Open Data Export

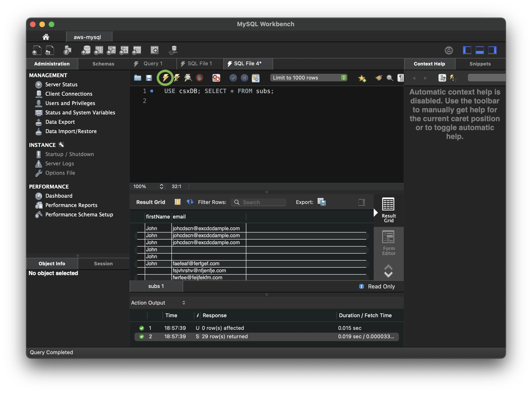(60, 122)
